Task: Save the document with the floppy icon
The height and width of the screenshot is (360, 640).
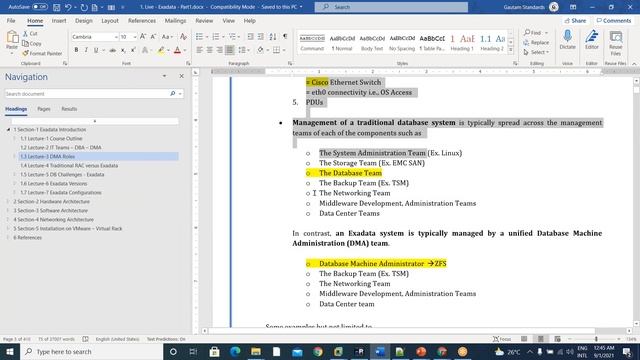Action: pos(56,7)
